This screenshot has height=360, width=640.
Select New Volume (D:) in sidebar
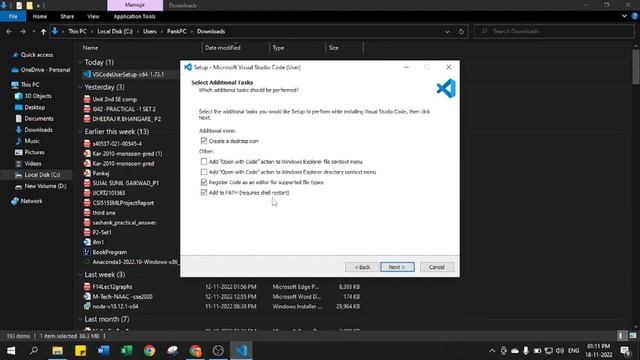[x=45, y=186]
